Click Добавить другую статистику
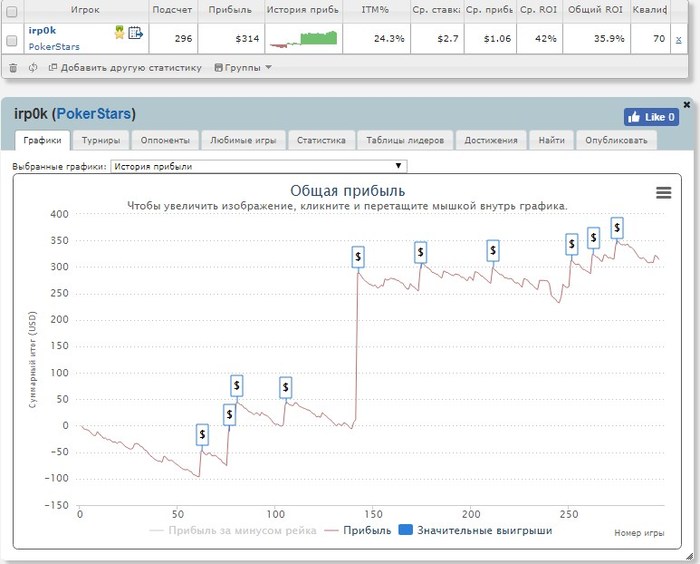 [x=125, y=68]
